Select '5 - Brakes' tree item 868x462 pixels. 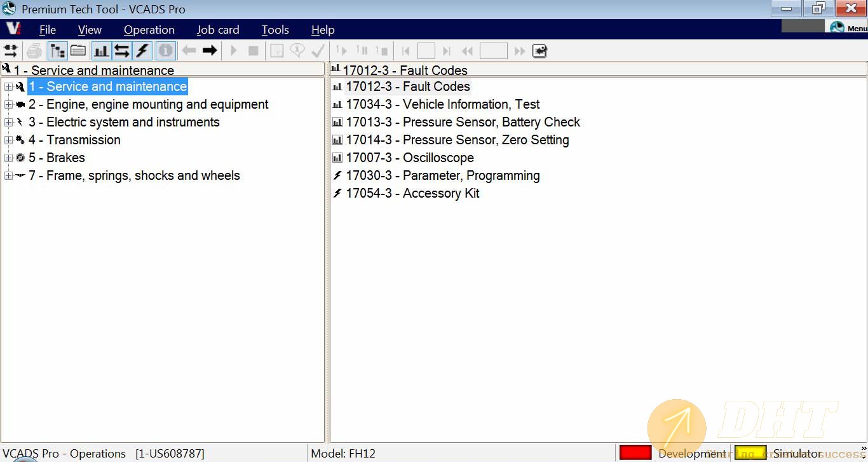(x=57, y=158)
